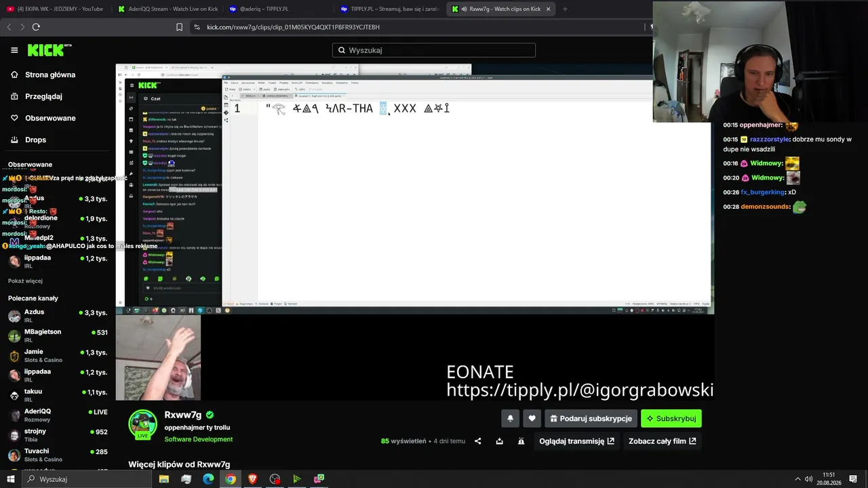
Task: Open the Azdus channel in Polecane kanały
Action: click(58, 316)
